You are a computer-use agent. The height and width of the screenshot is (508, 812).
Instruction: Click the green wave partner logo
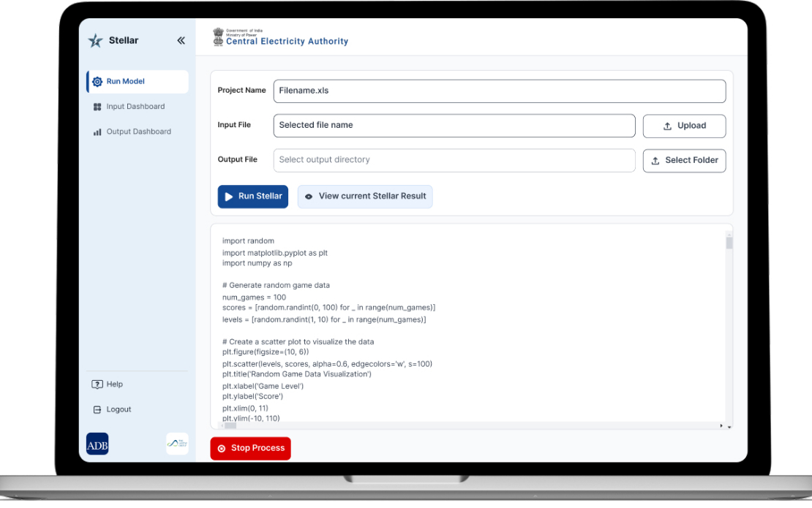pyautogui.click(x=177, y=444)
